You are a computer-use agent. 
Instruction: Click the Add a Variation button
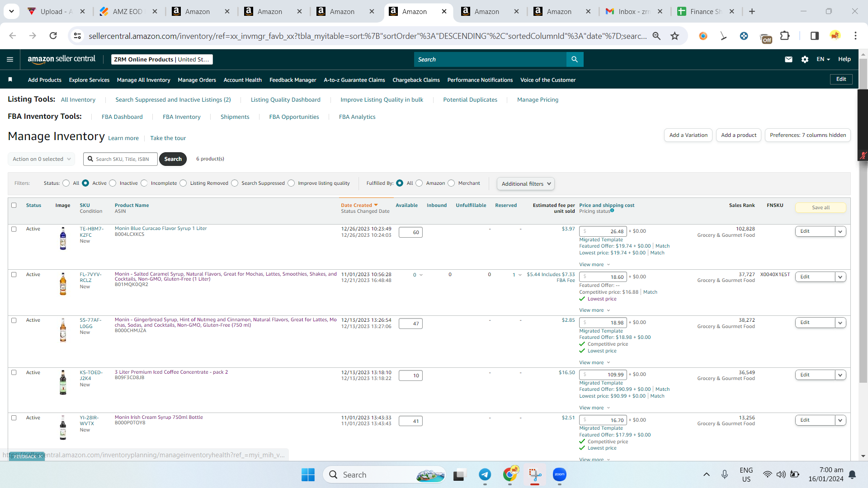[x=688, y=135]
